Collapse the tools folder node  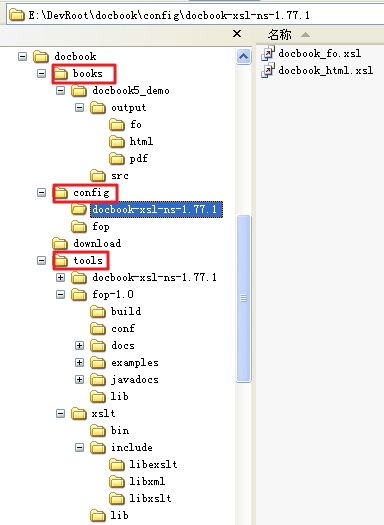42,260
